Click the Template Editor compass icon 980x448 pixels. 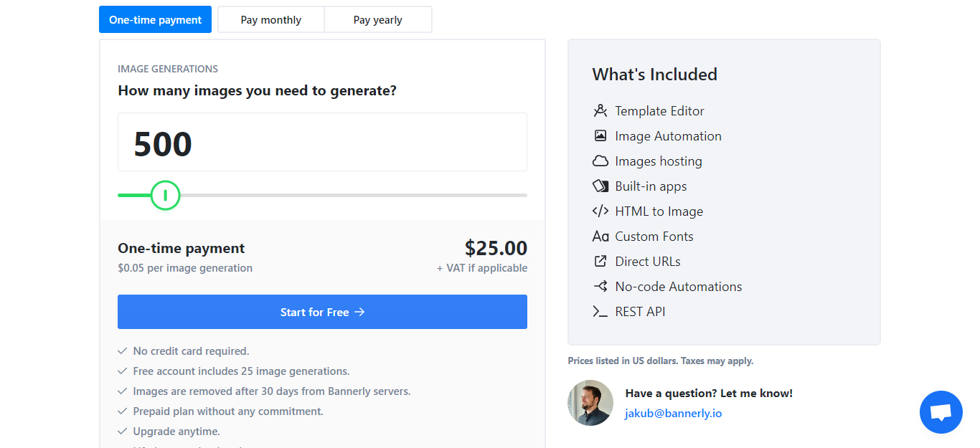(600, 111)
